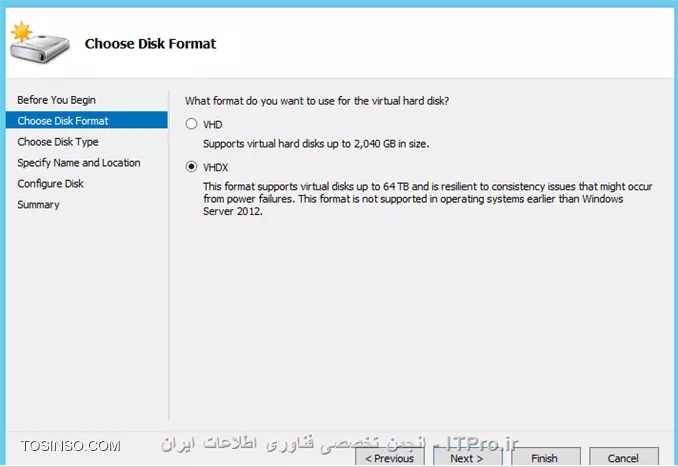Image resolution: width=678 pixels, height=467 pixels.
Task: Click the Finish button
Action: click(x=545, y=457)
